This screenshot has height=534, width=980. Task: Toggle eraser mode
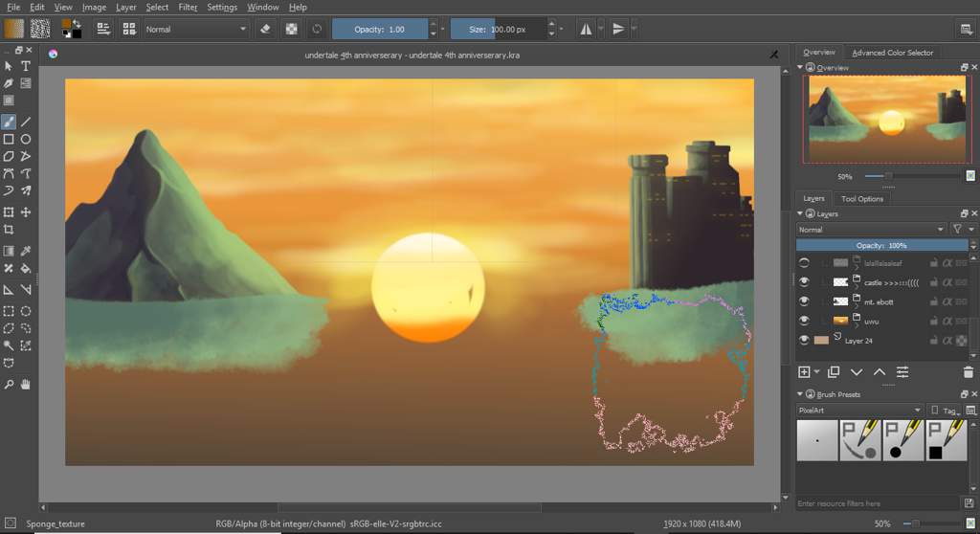tap(265, 29)
